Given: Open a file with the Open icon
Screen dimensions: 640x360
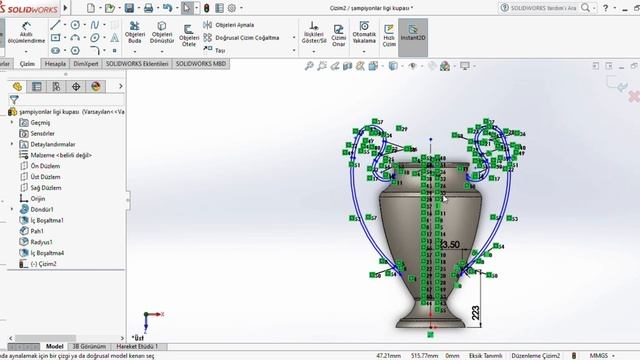Looking at the screenshot, I should tap(110, 8).
